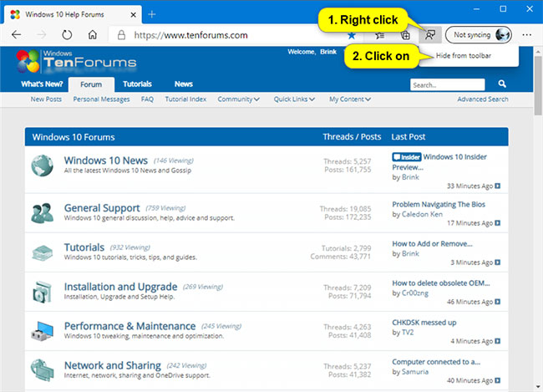Open the Collections toolbar icon

pyautogui.click(x=405, y=35)
